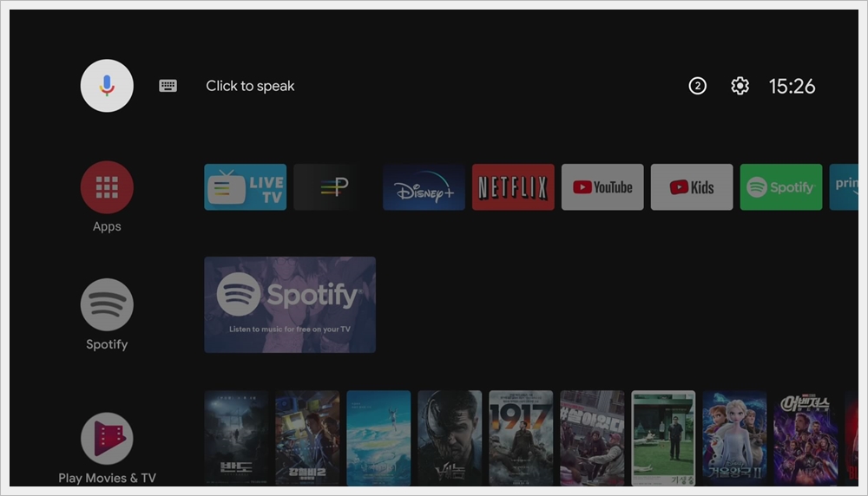Select the 반도 movie poster
The image size is (868, 496).
[236, 439]
